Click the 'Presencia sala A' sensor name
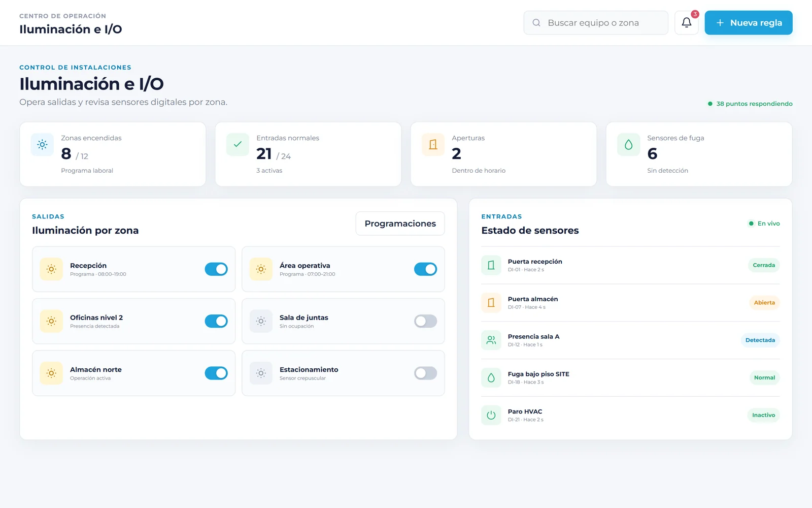The height and width of the screenshot is (508, 812). tap(534, 337)
